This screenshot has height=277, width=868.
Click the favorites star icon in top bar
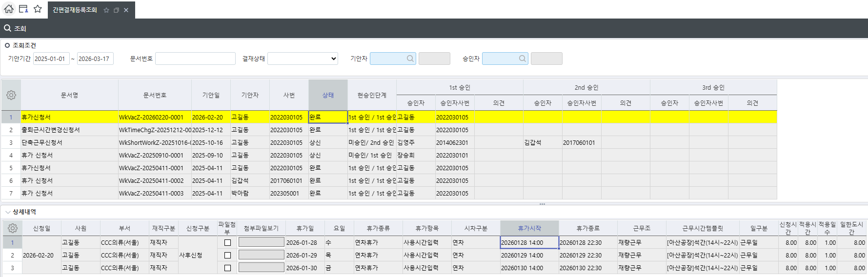tap(38, 9)
